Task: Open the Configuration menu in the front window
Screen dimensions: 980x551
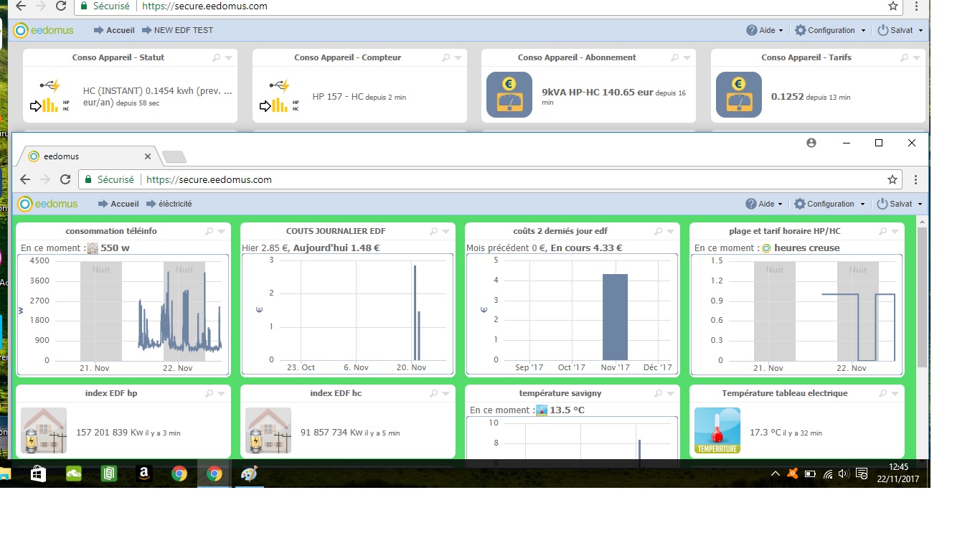Action: click(830, 204)
